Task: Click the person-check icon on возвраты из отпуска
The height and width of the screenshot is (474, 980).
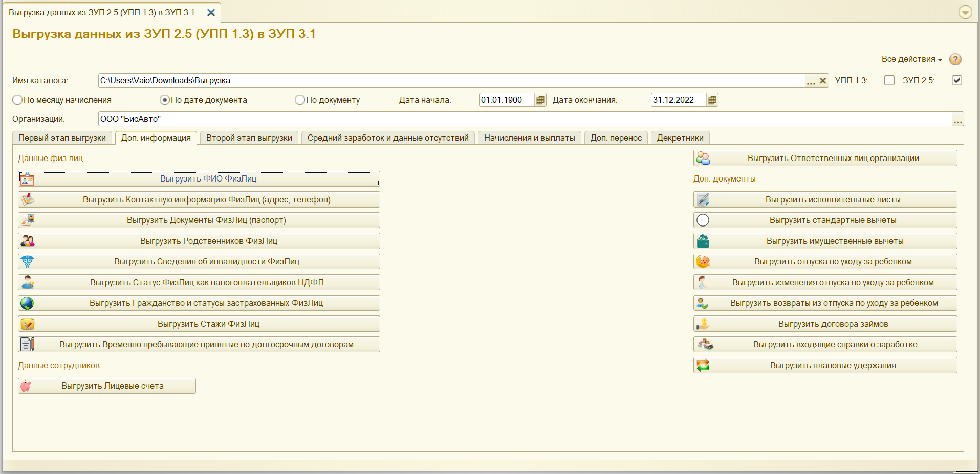Action: (x=703, y=303)
